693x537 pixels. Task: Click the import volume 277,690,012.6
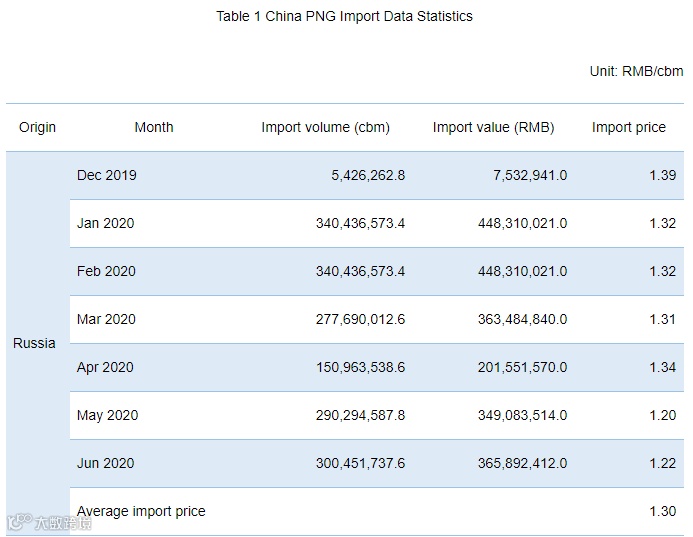[x=360, y=320]
